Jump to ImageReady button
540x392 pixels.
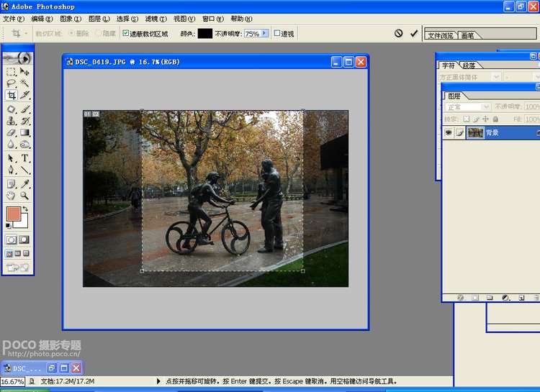17,267
